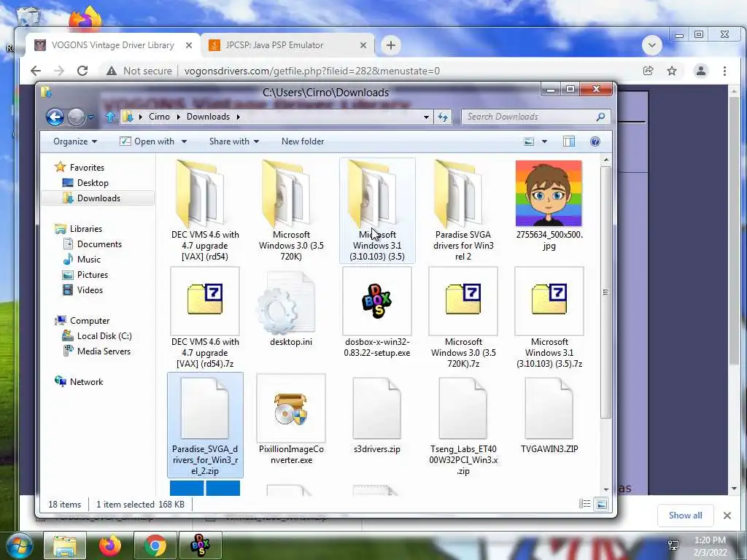Open the recent pages dropdown beside Forward
747x560 pixels.
90,117
